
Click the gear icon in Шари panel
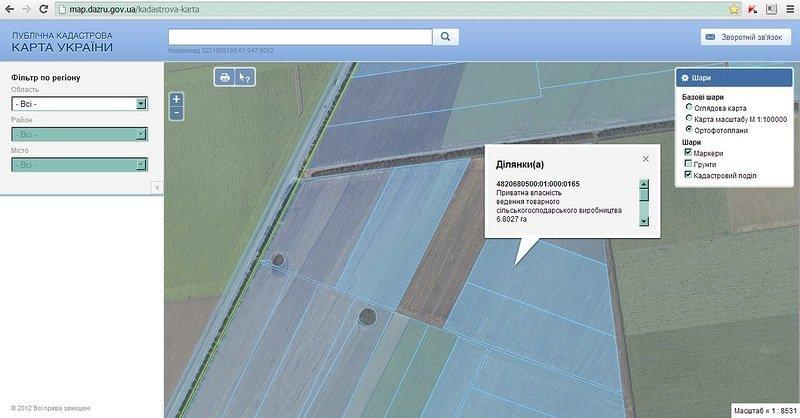(x=684, y=78)
